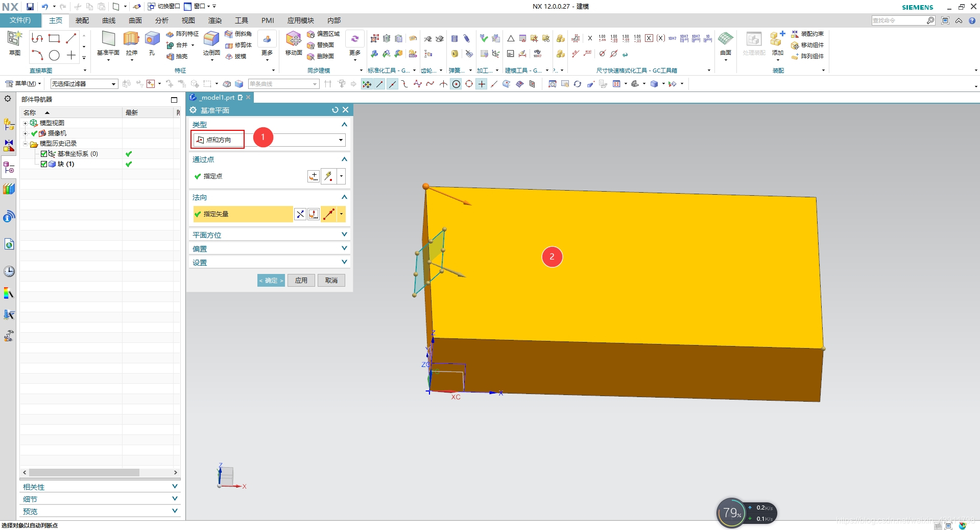The height and width of the screenshot is (530, 980).
Task: Toggle checkbox for 基准坐标系 (0)
Action: pyautogui.click(x=44, y=154)
